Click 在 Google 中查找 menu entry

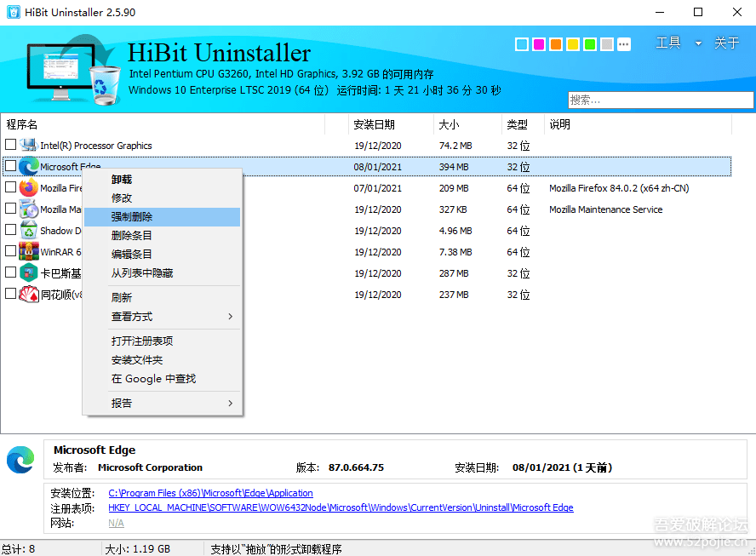(162, 379)
